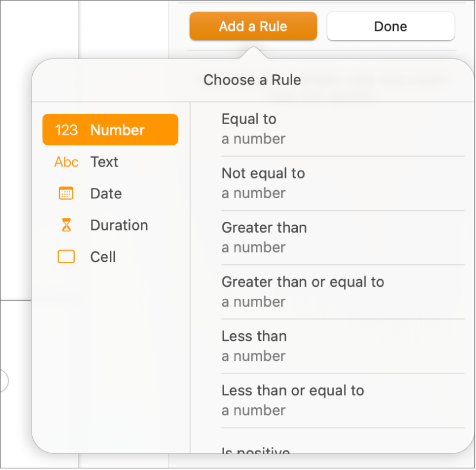Pick the Greater than or equal to rule
Image resolution: width=476 pixels, height=470 pixels.
point(303,282)
